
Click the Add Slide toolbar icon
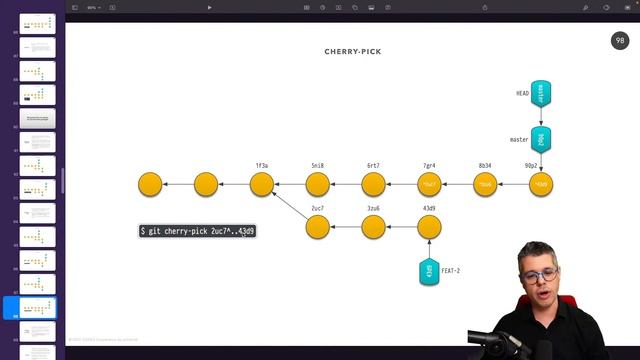click(x=112, y=7)
